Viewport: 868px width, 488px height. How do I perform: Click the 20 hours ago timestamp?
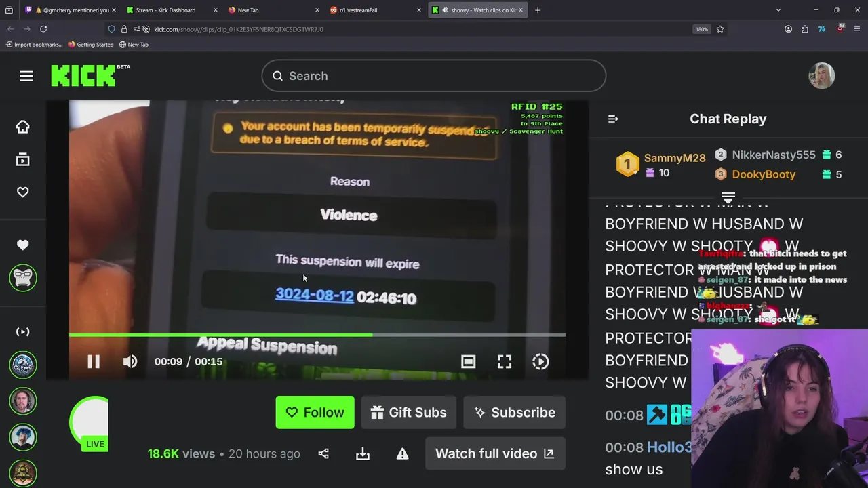click(264, 453)
